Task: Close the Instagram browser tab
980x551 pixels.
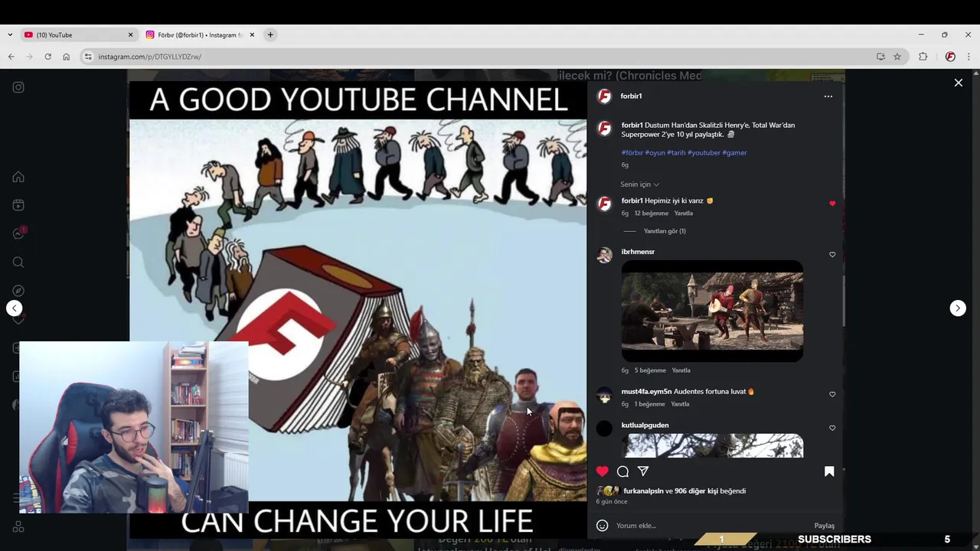Action: pos(252,35)
